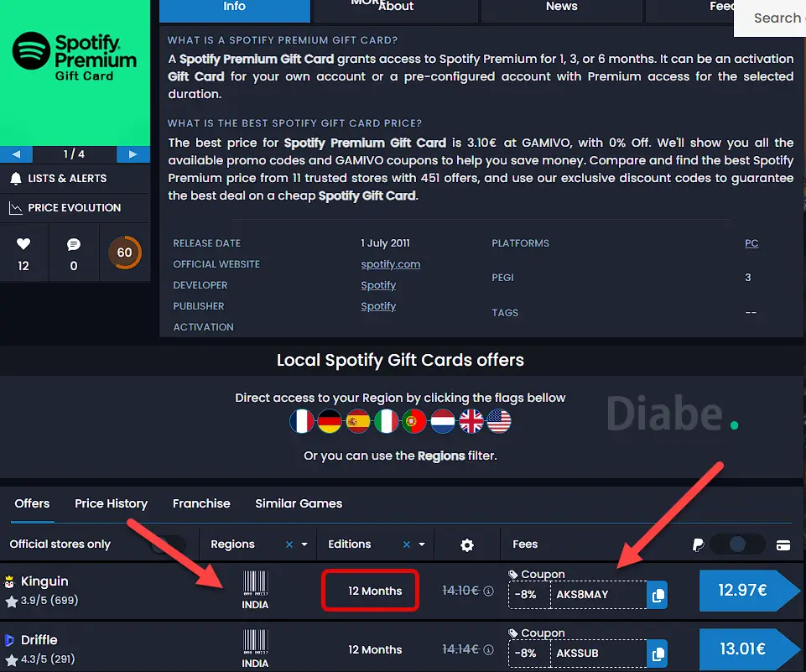This screenshot has width=806, height=672.
Task: Clear the Regions filter selection
Action: 289,544
